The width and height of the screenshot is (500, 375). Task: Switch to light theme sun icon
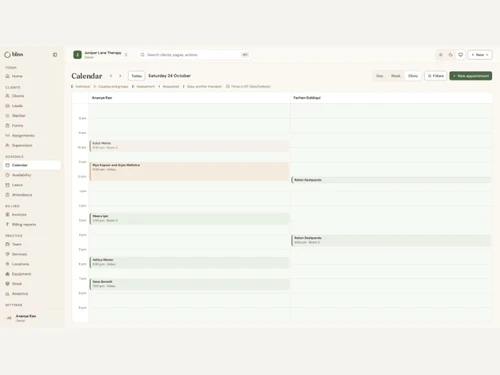click(x=441, y=55)
